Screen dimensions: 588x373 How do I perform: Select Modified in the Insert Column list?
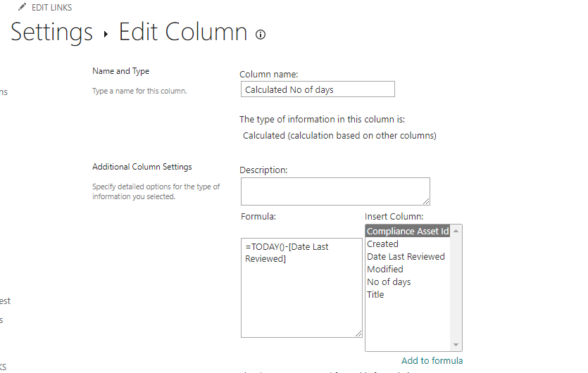click(x=408, y=269)
